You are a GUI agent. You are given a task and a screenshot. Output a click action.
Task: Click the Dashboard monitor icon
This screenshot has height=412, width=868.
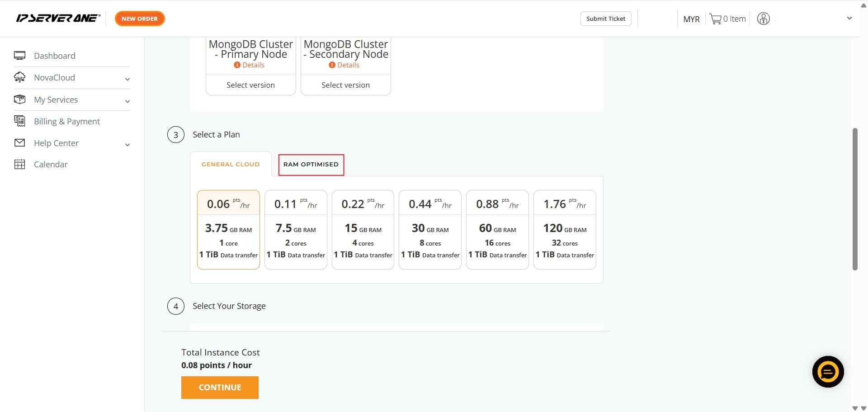point(19,56)
